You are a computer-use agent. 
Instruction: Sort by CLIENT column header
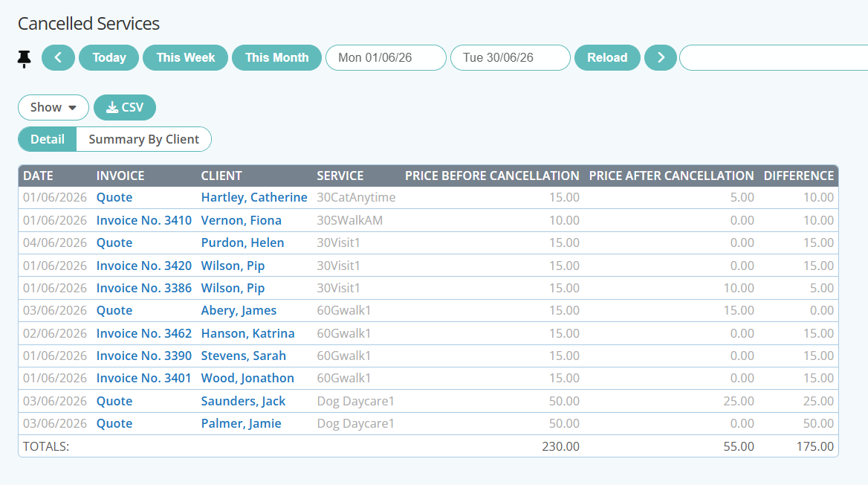221,176
